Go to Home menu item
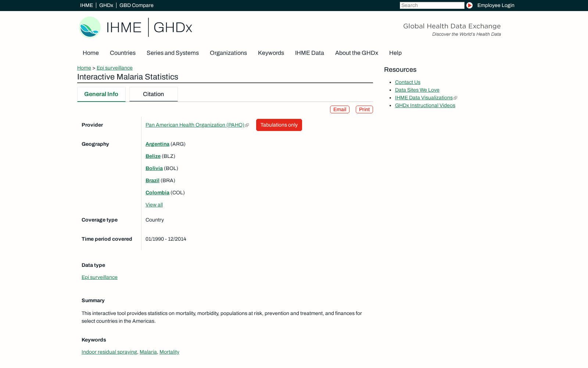The height and width of the screenshot is (368, 588). [x=91, y=53]
